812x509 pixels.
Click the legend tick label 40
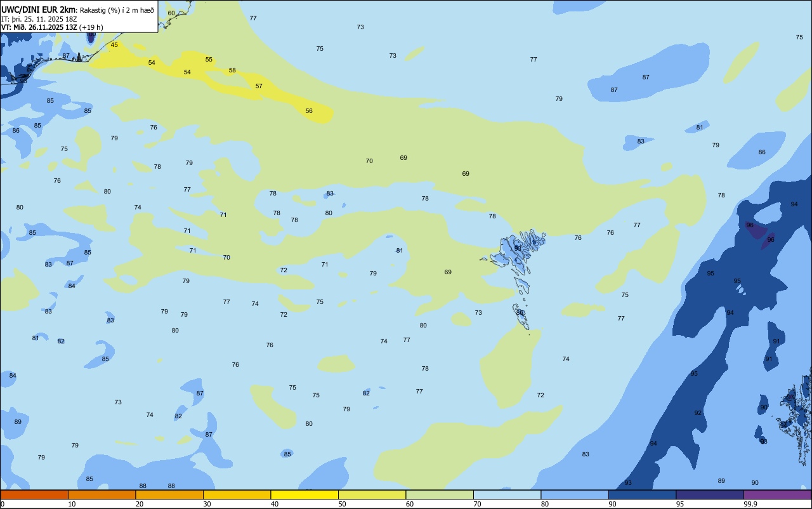click(x=275, y=504)
